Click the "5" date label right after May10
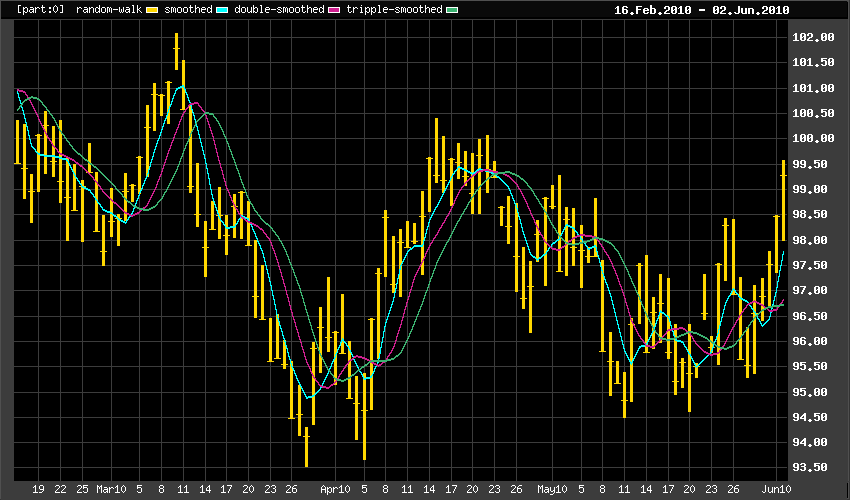 coord(581,489)
